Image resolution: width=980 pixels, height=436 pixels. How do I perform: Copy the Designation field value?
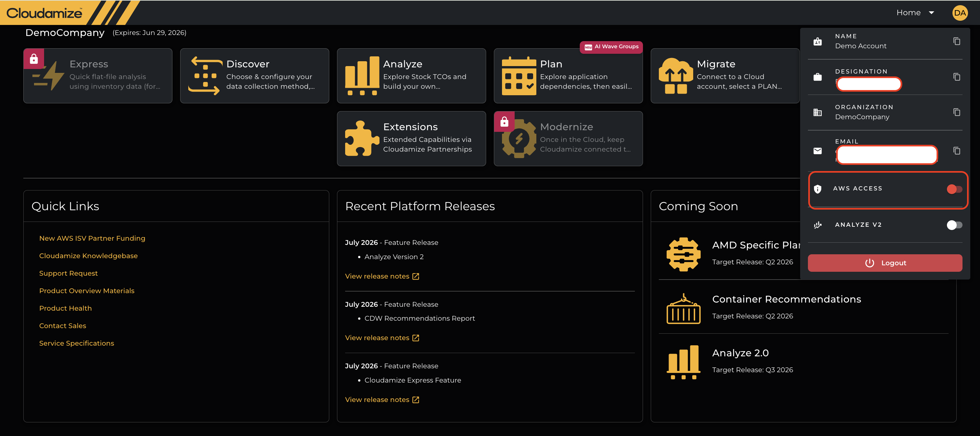tap(956, 77)
